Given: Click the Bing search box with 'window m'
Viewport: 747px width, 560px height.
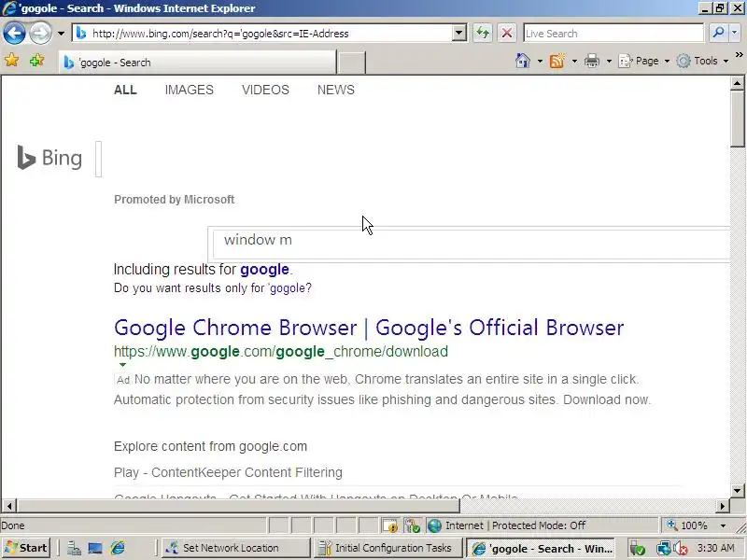Looking at the screenshot, I should [x=471, y=243].
